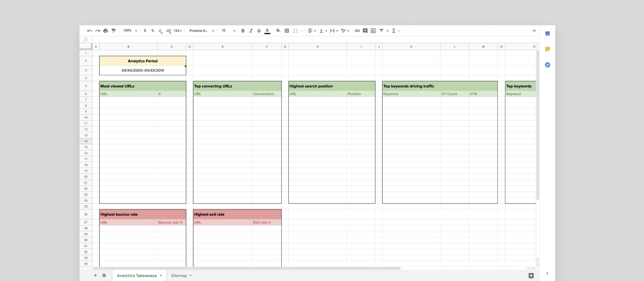Open the Analytics Takeaways tab menu arrow
Screen dimensions: 644x281
161,276
